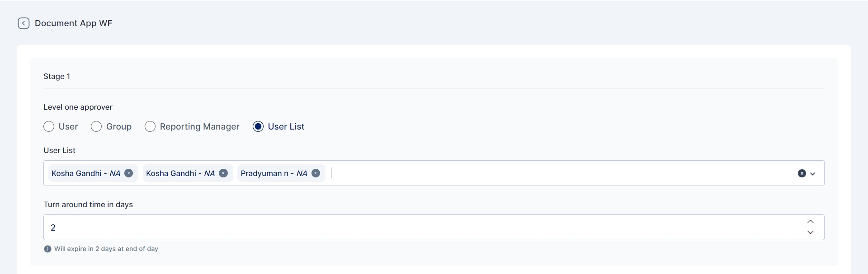Click the "Will expire in 2 days" note

click(x=106, y=249)
